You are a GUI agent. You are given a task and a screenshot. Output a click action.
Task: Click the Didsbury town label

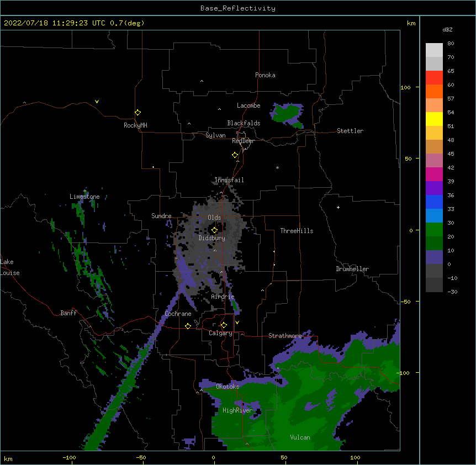(212, 238)
